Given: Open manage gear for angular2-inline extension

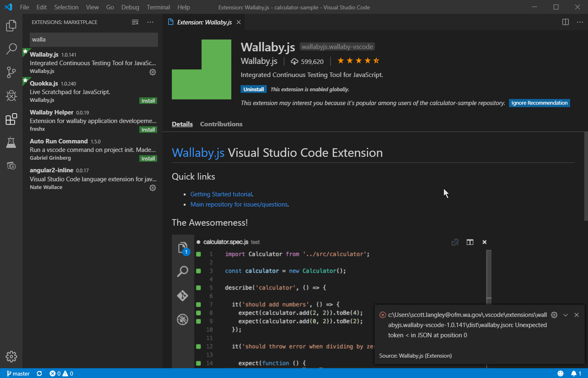Looking at the screenshot, I should [x=153, y=188].
